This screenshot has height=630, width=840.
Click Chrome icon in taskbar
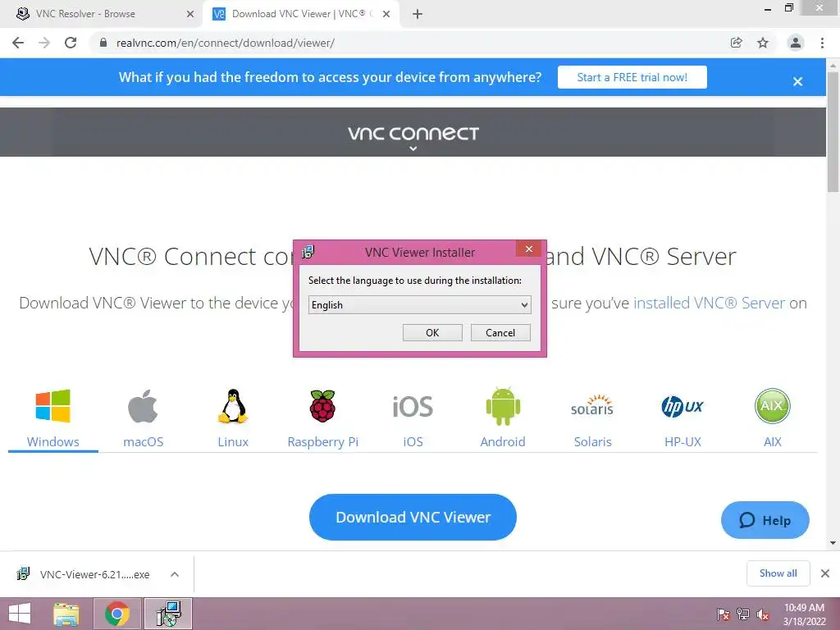coord(117,614)
